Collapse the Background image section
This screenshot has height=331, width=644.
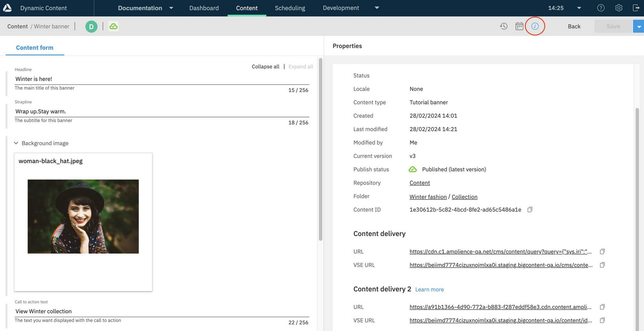point(16,143)
